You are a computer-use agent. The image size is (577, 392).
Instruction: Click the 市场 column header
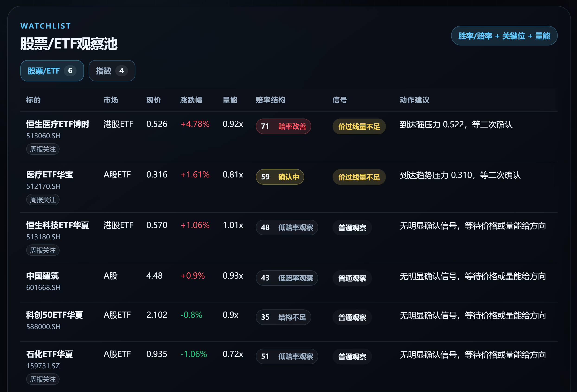[111, 100]
